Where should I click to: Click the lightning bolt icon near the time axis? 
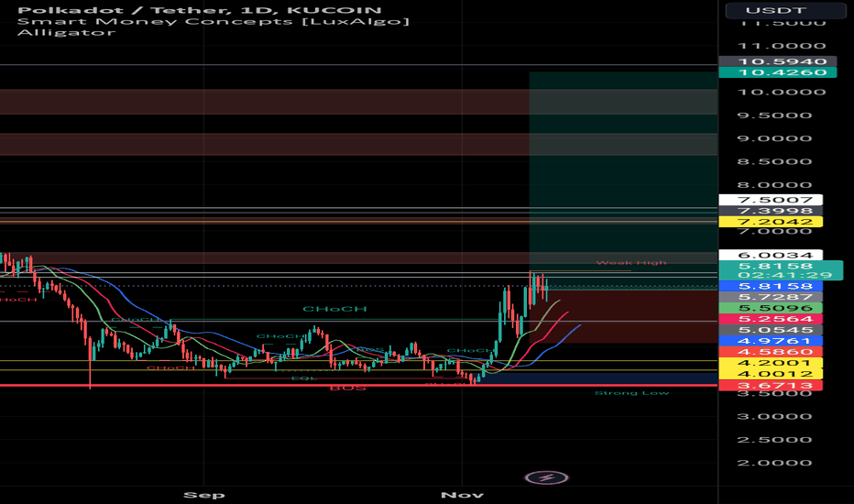[546, 477]
